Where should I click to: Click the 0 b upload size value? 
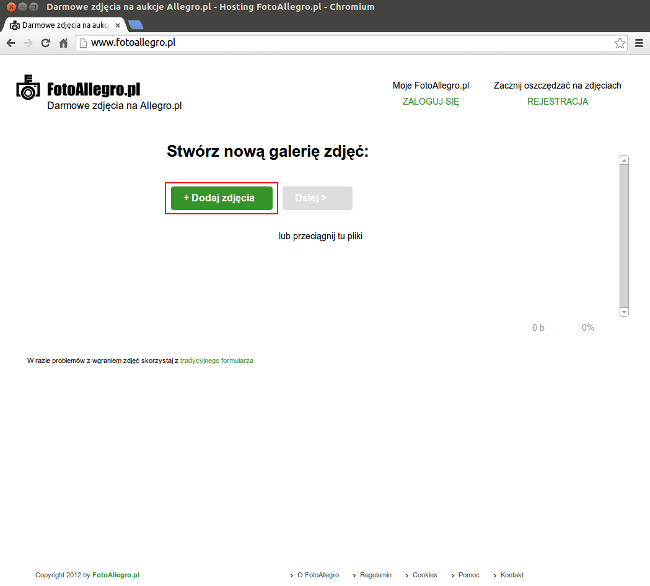point(538,328)
